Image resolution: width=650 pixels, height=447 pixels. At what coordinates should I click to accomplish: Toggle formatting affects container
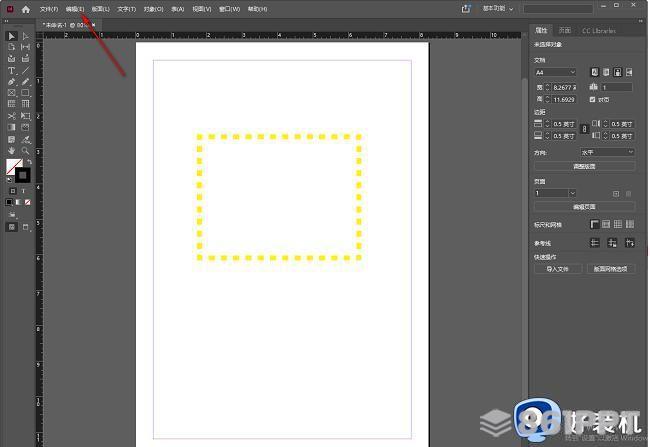coord(13,191)
